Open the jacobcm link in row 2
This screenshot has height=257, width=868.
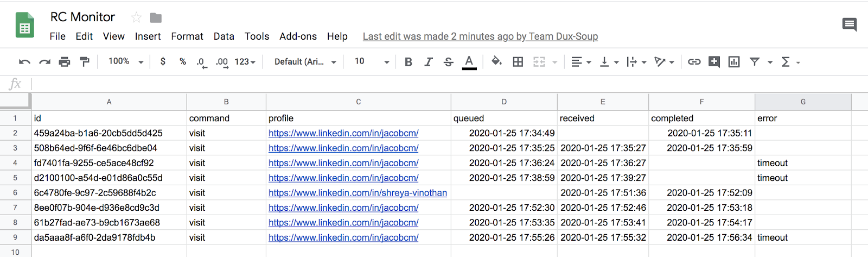[x=343, y=133]
